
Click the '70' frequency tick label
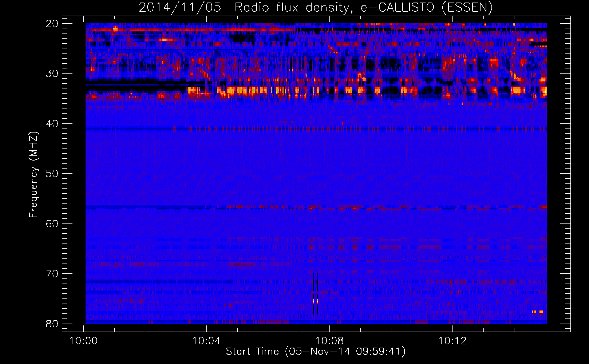tap(52, 274)
